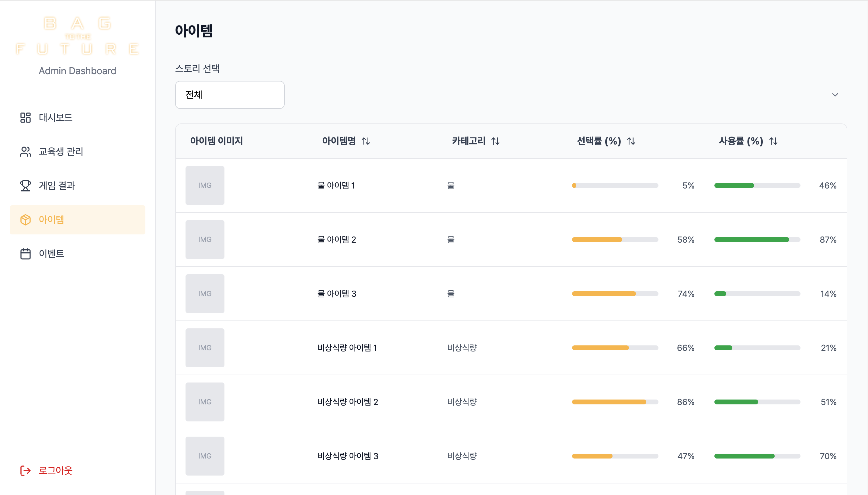868x495 pixels.
Task: Click the logout arrow icon next to 로그아웃
Action: (25, 470)
